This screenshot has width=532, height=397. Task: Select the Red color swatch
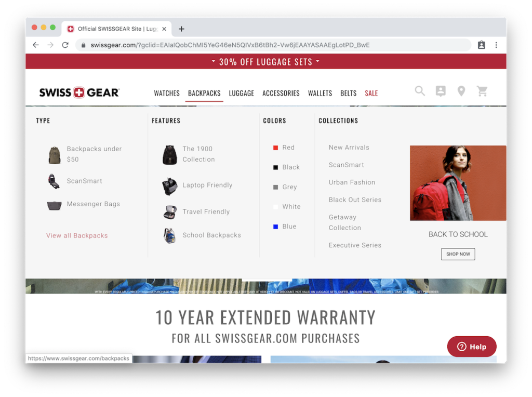tap(275, 148)
